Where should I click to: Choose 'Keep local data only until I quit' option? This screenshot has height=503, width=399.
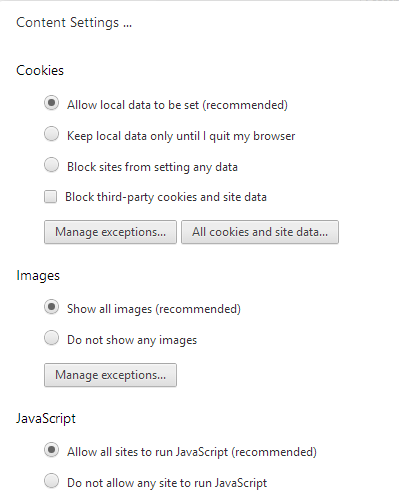coord(52,134)
